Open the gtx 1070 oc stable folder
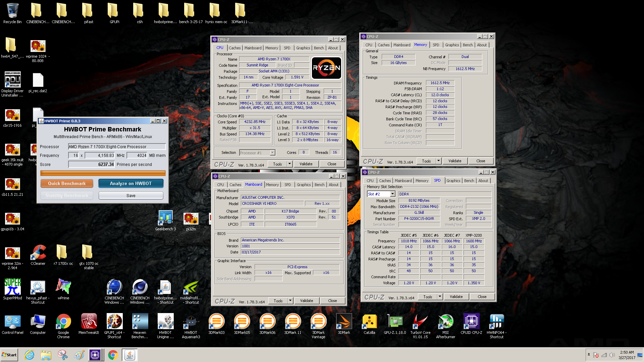The width and height of the screenshot is (644, 362). (89, 257)
